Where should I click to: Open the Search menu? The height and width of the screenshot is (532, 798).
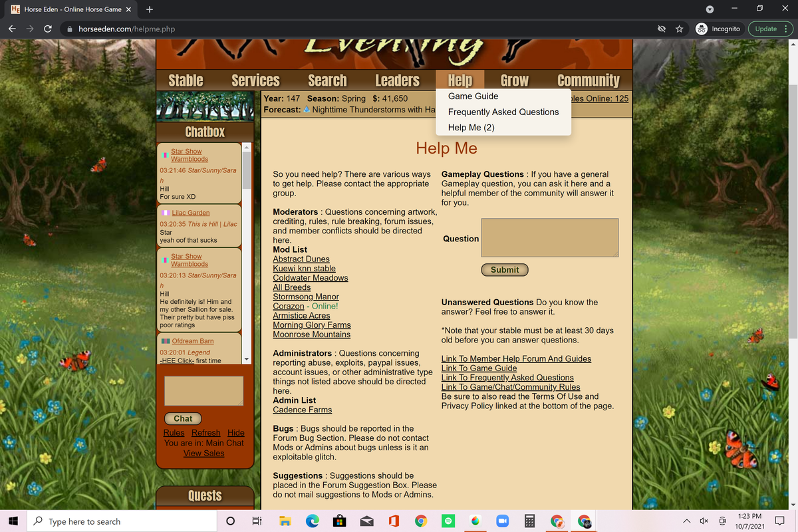(327, 80)
